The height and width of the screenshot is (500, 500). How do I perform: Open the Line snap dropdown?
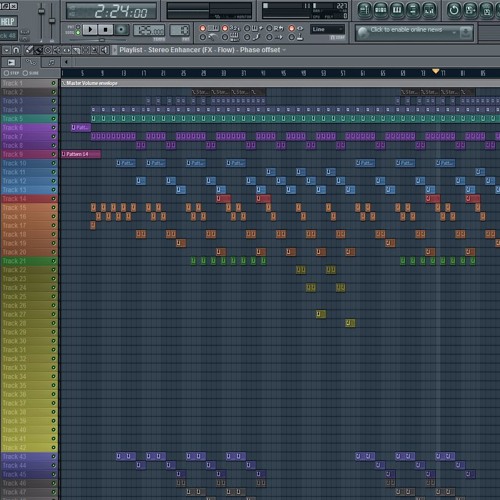click(328, 29)
